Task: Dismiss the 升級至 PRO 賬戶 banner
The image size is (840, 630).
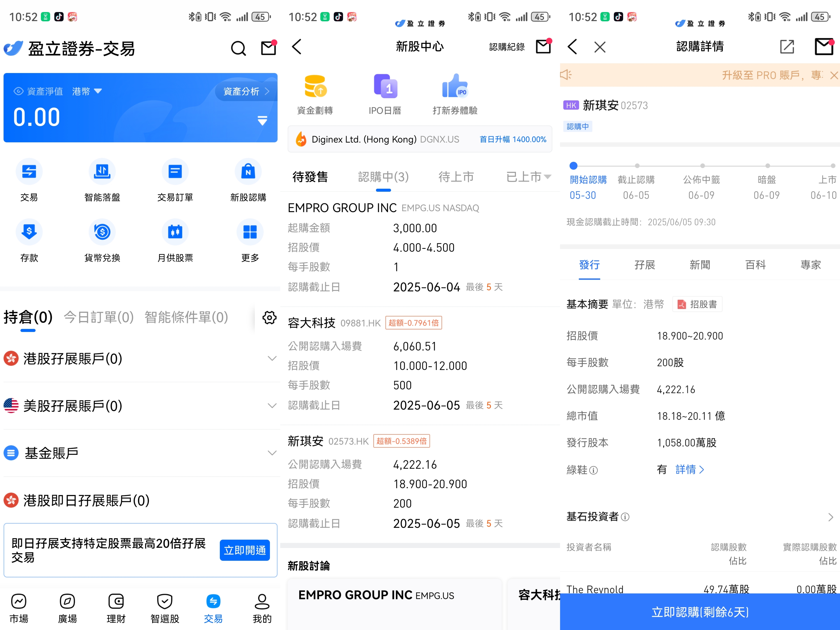Action: [x=834, y=75]
